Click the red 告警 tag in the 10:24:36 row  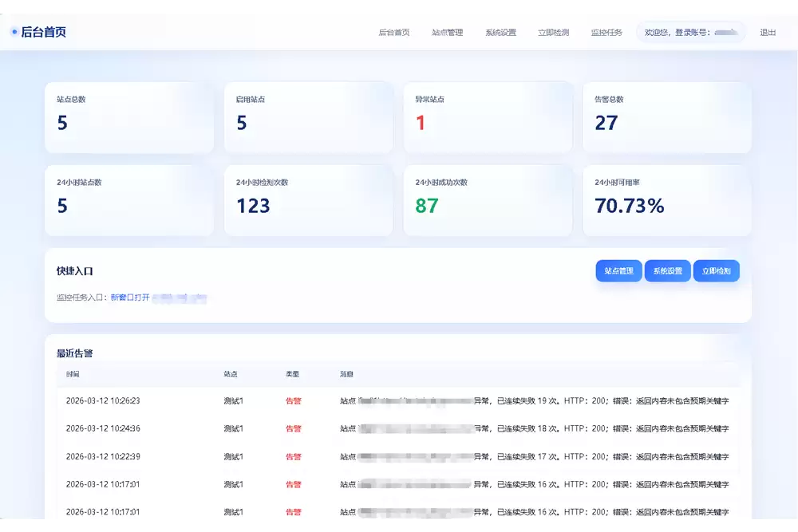(x=293, y=429)
